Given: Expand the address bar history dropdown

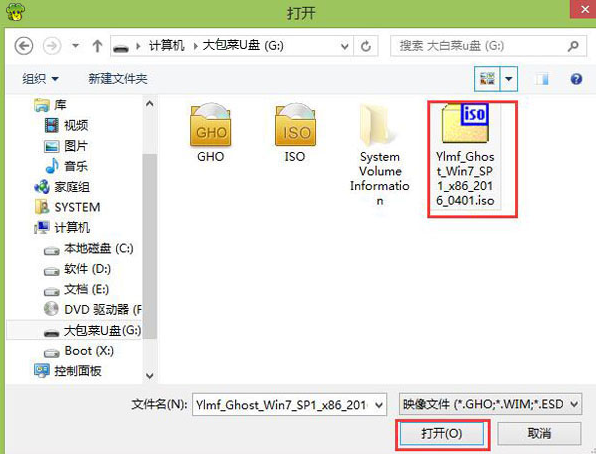Looking at the screenshot, I should [x=344, y=46].
